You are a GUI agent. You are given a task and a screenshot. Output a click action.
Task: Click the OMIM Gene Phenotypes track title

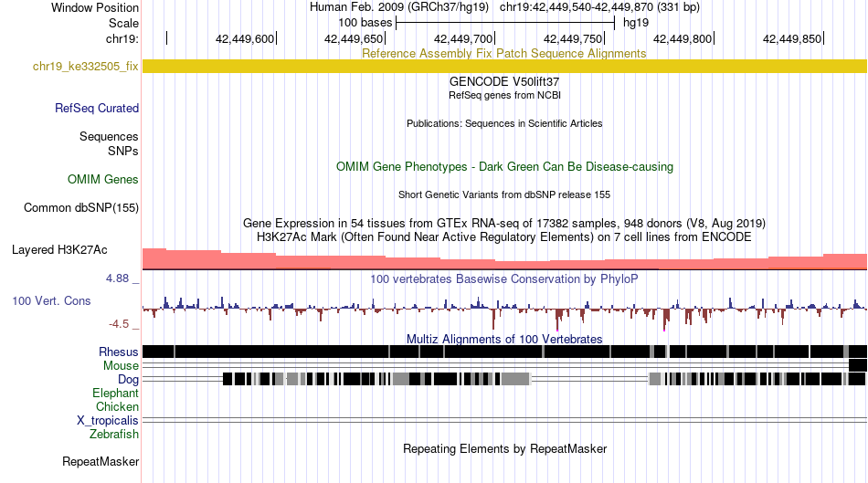click(504, 166)
